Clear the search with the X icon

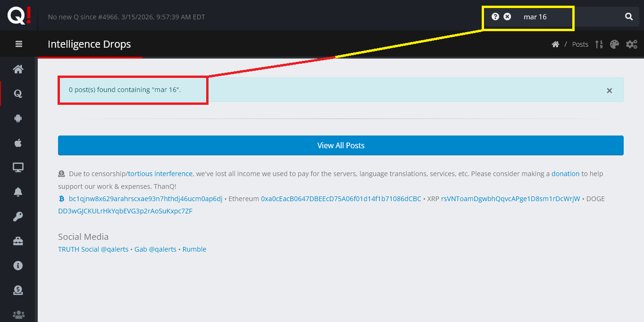pyautogui.click(x=507, y=17)
